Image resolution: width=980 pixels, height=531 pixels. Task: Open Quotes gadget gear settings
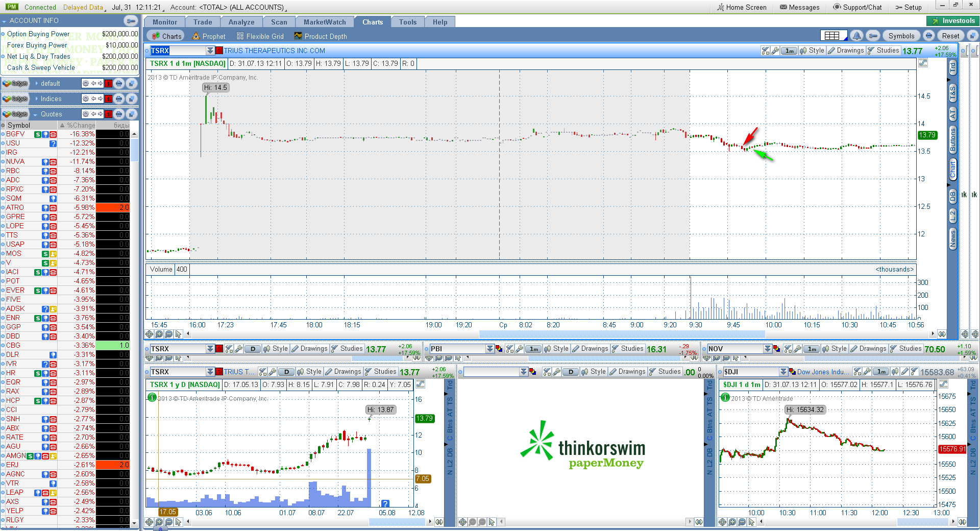coord(86,114)
